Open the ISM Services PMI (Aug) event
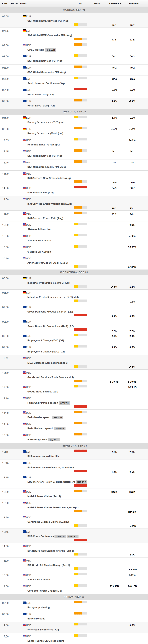Image resolution: width=148 pixels, height=644 pixels. click(41, 192)
